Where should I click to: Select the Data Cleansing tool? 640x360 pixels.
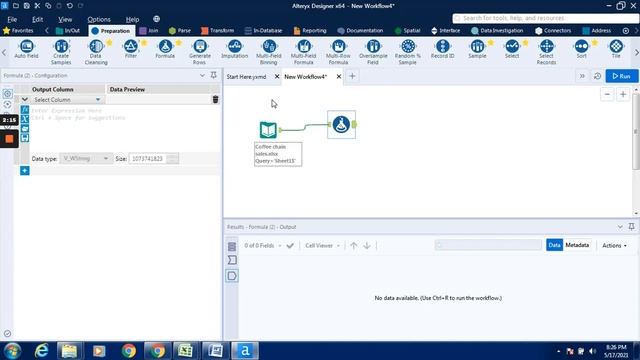pos(96,52)
